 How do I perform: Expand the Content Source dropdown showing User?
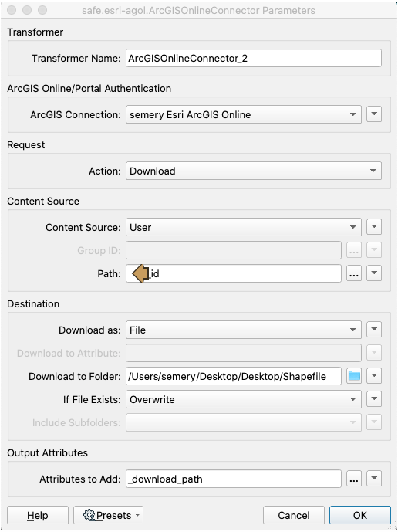click(244, 227)
